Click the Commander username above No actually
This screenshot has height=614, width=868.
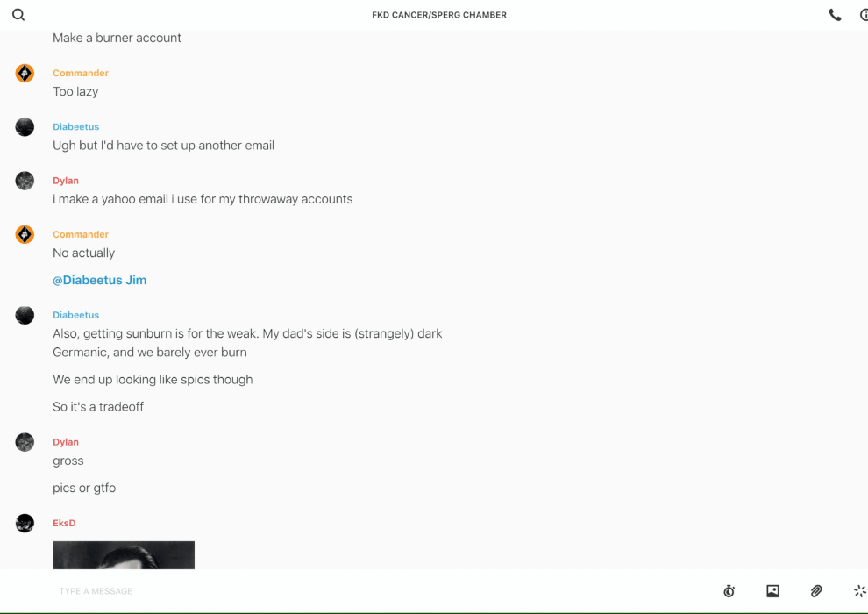[81, 234]
